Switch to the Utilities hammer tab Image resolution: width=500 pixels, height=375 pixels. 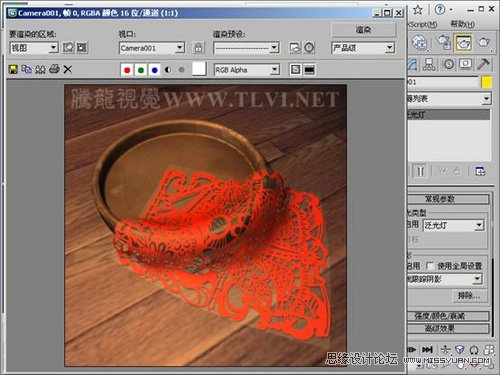[x=483, y=64]
